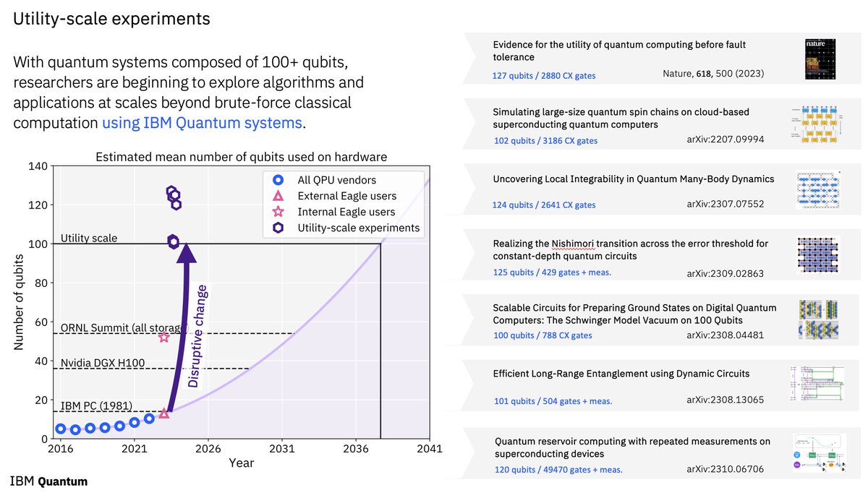The height and width of the screenshot is (503, 868).
Task: Click 'Uncovering Local Integrability in Quantum Many-Body Dynamics'
Action: [x=634, y=179]
